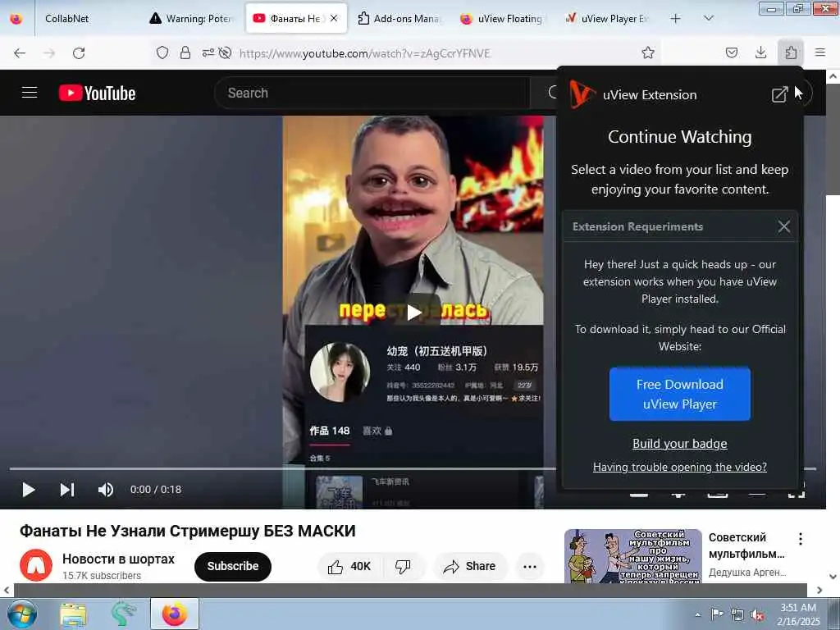The image size is (840, 630).
Task: Open the Советский мультфильм video thumbnail
Action: (632, 556)
